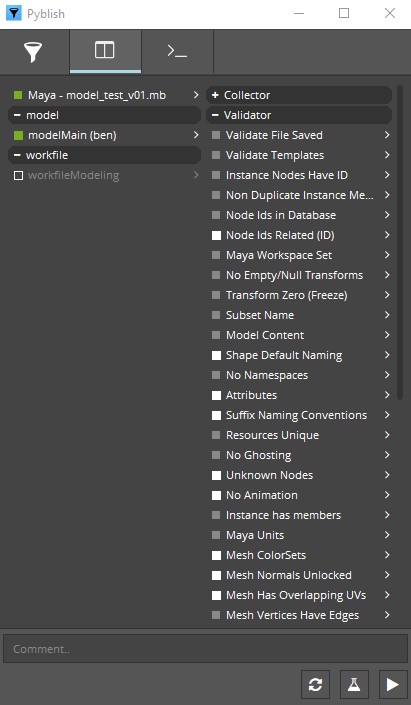Collapse the model group header
Image resolution: width=411 pixels, height=705 pixels.
pos(104,115)
